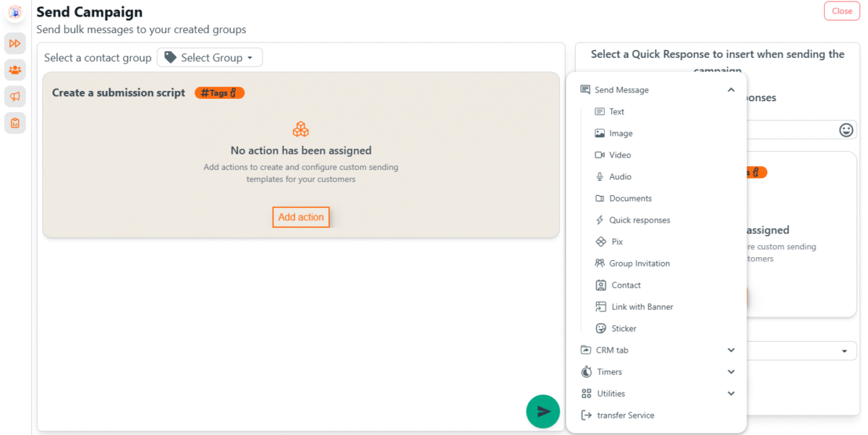Click the 'Create a submission script' title
The image size is (868, 435).
tap(119, 92)
